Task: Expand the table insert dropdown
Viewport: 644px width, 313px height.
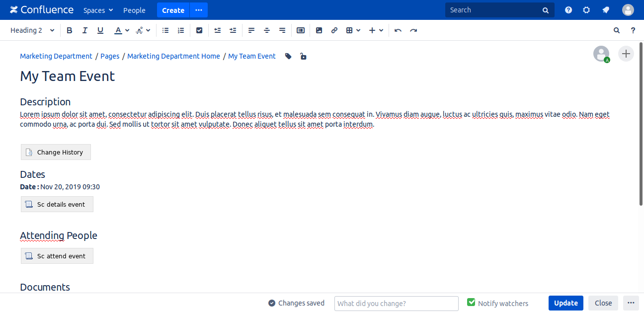Action: click(353, 30)
